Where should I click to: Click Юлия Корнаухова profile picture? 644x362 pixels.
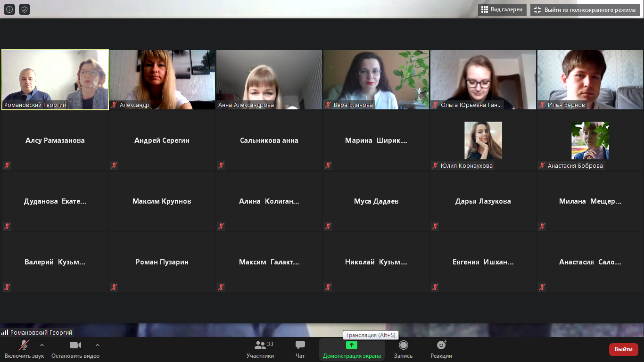(x=483, y=140)
